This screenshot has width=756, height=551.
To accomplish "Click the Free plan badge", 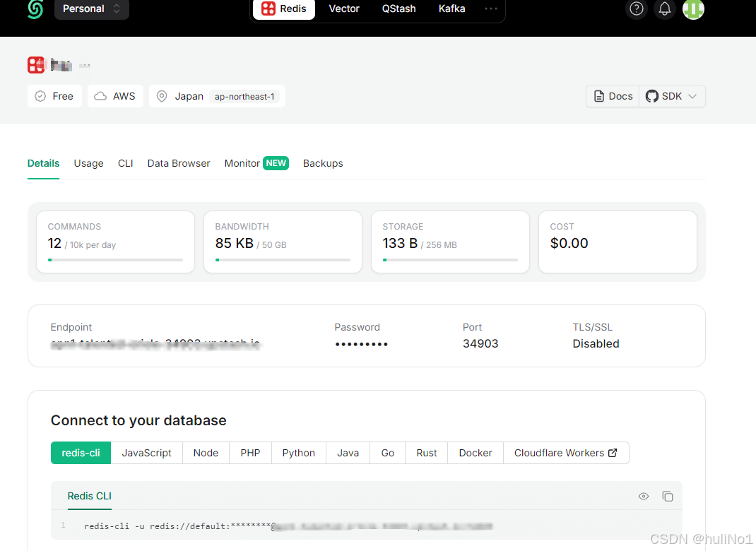I will (x=54, y=96).
